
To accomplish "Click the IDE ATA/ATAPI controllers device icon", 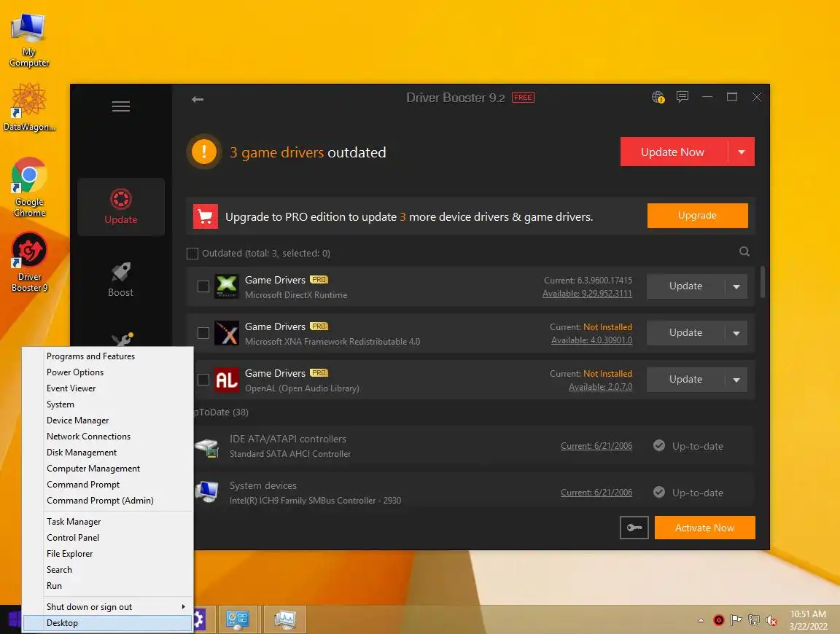I will [207, 447].
